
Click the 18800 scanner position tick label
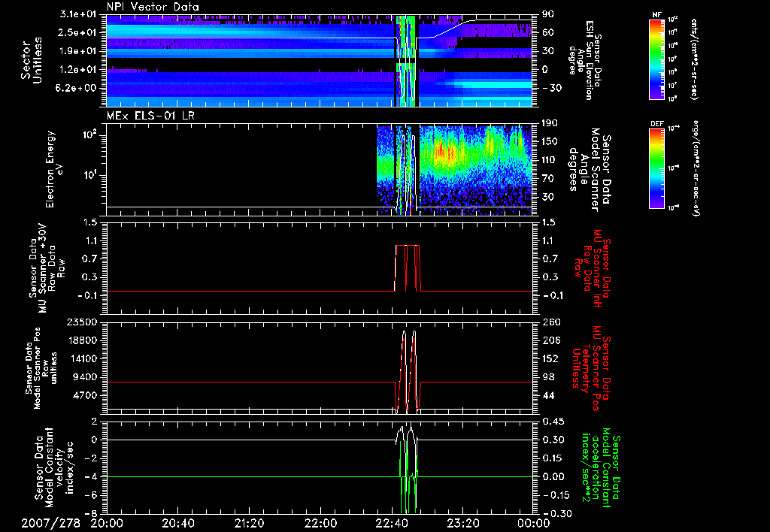coord(82,340)
